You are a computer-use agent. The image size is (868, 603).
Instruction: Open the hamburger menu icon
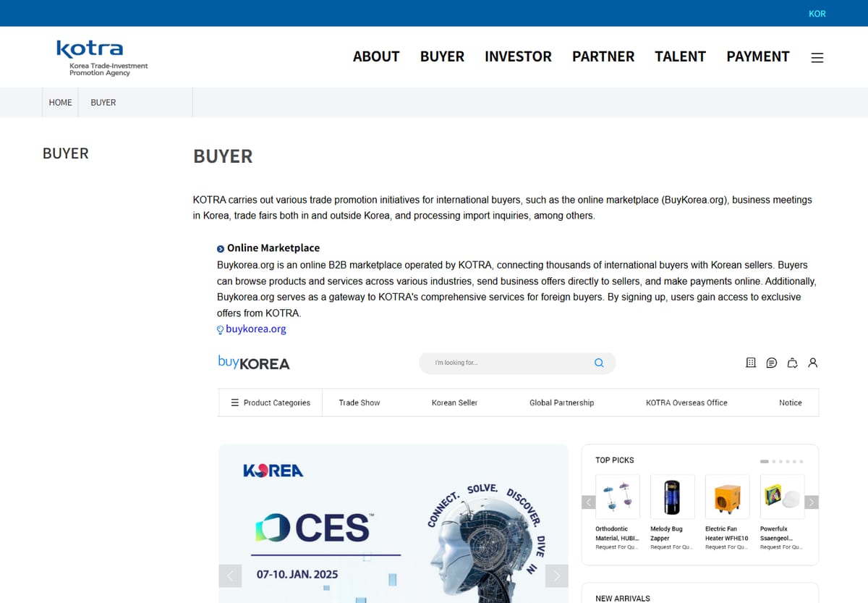(817, 58)
